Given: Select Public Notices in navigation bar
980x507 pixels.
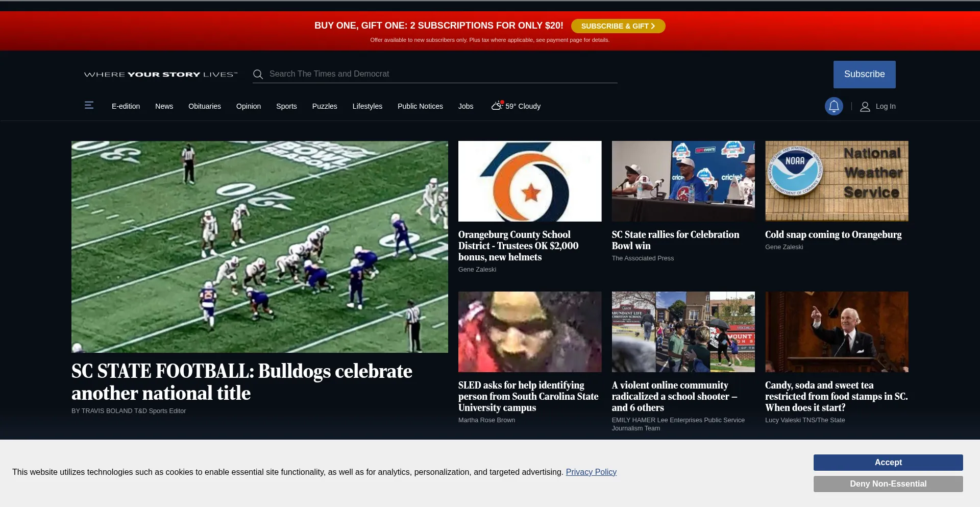Looking at the screenshot, I should (x=420, y=106).
